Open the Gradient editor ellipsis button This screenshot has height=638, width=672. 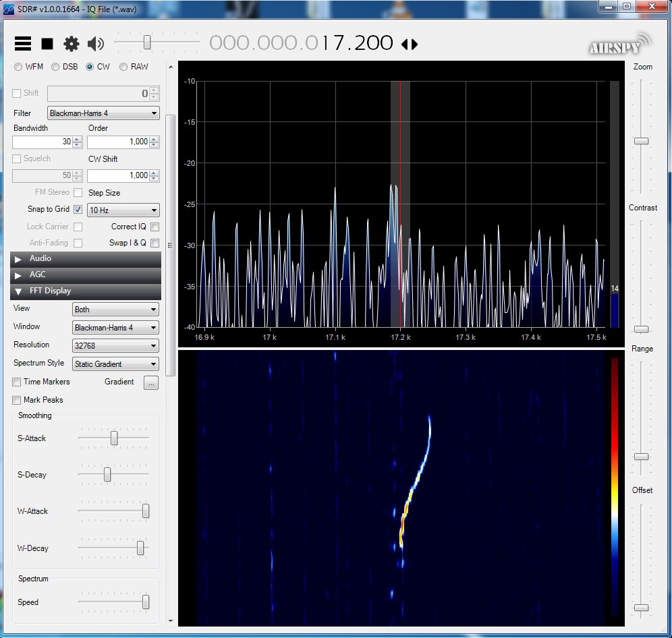tap(151, 382)
